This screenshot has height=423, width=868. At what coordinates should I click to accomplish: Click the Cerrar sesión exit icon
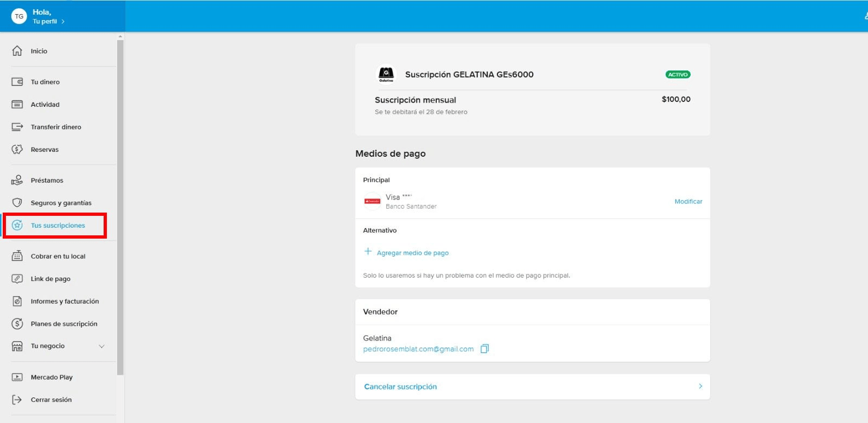click(17, 400)
